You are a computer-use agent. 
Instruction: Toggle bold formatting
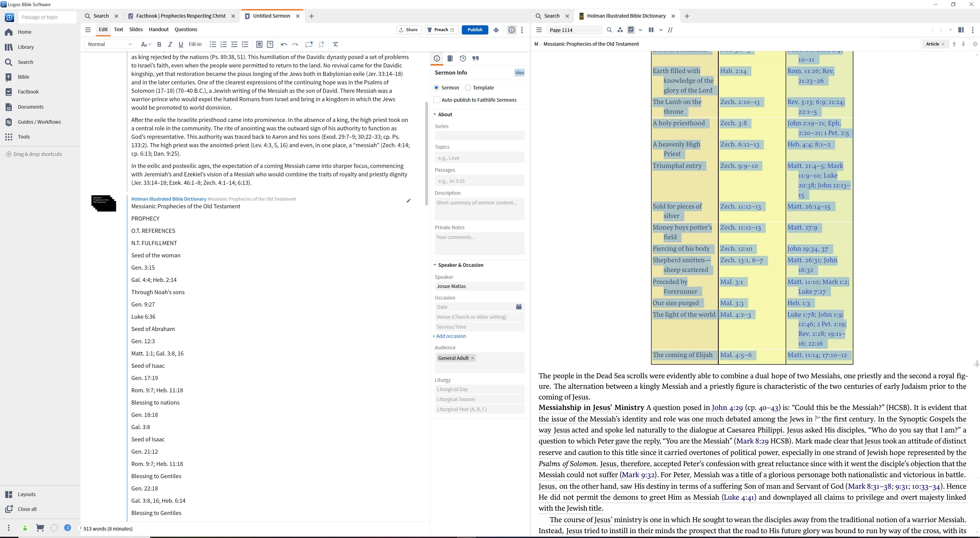pos(159,44)
